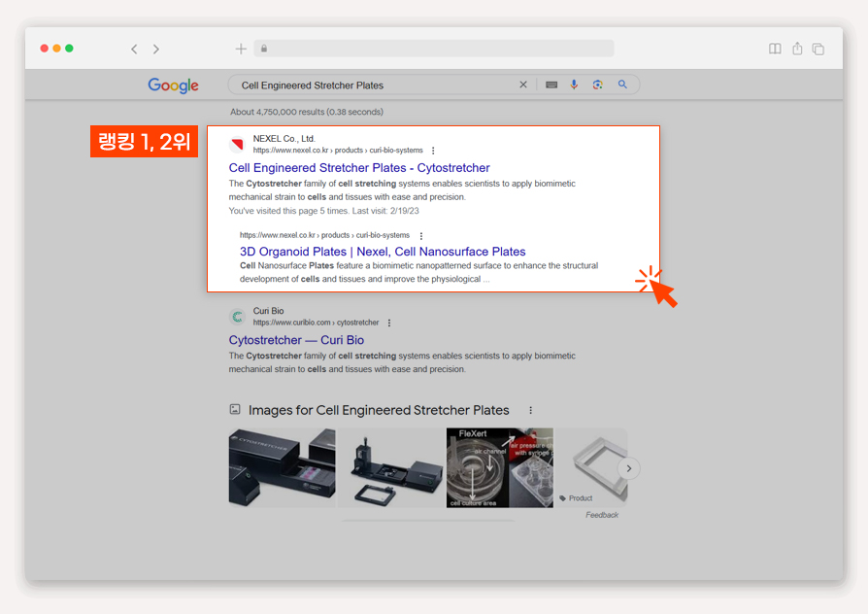This screenshot has height=614, width=868.
Task: Search by image with Lens icon
Action: pos(597,85)
